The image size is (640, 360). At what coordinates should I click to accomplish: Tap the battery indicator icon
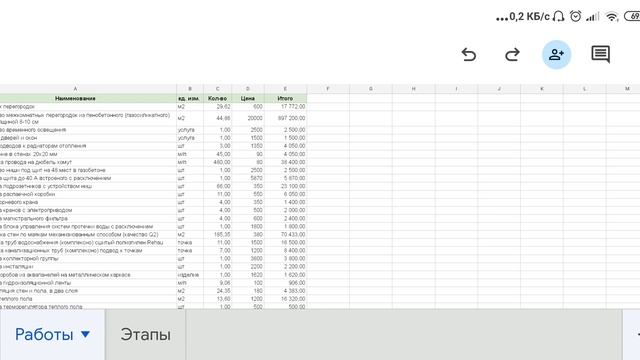click(x=632, y=16)
